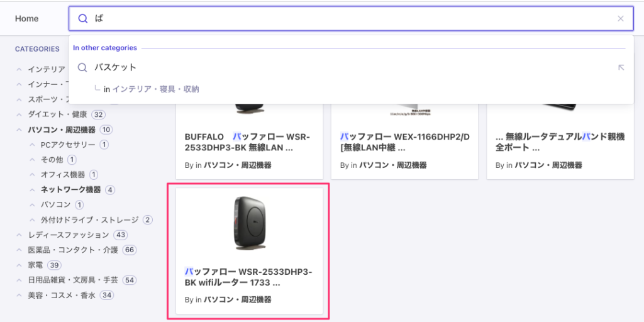Image resolution: width=644 pixels, height=322 pixels.
Task: Select the ネットワーク機器 subcategory
Action: [x=70, y=190]
